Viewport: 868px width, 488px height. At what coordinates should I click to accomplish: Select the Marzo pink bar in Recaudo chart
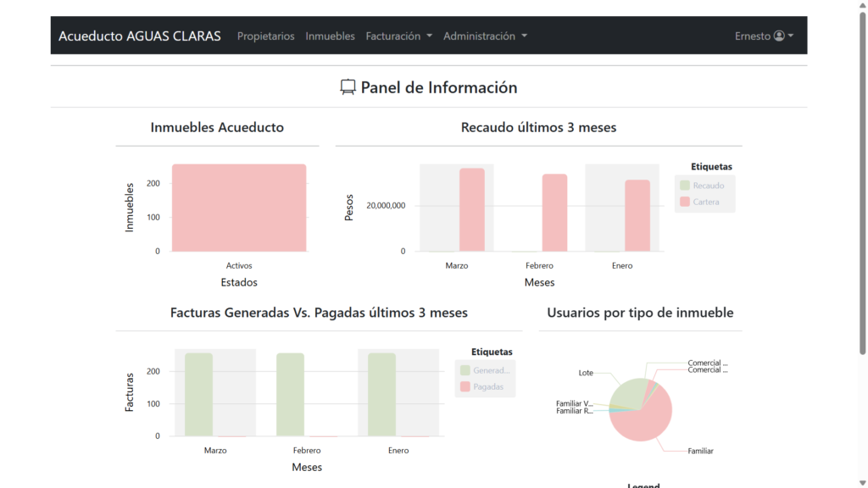(x=472, y=210)
